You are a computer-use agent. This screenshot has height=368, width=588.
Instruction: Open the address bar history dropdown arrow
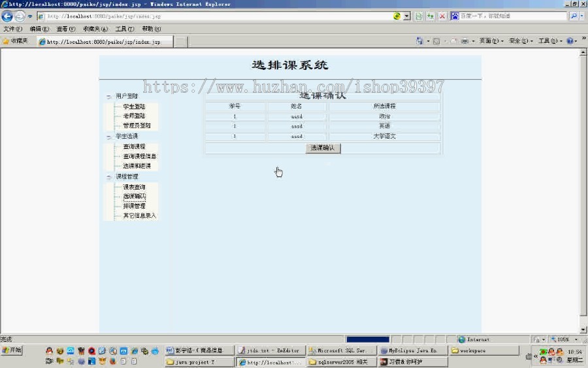pyautogui.click(x=407, y=16)
